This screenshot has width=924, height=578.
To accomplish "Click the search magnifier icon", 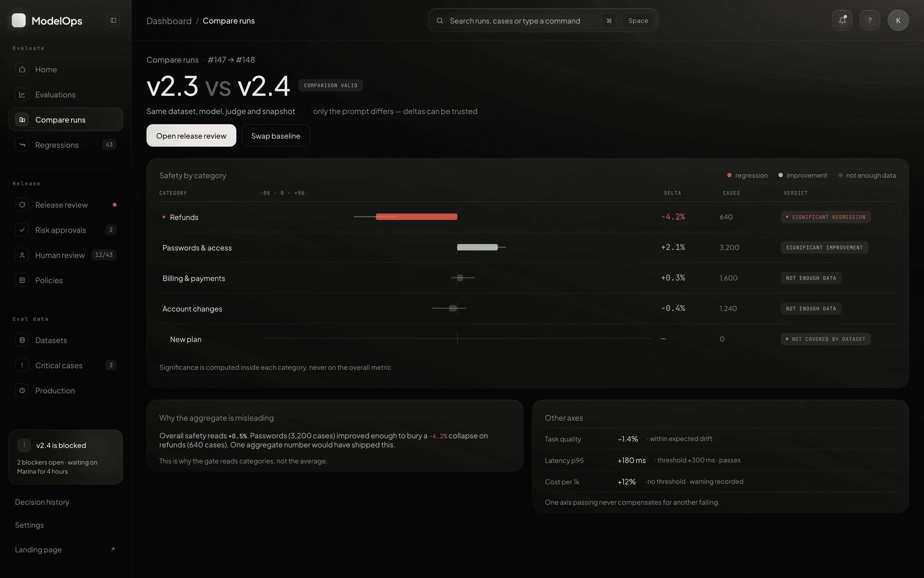I will [440, 21].
